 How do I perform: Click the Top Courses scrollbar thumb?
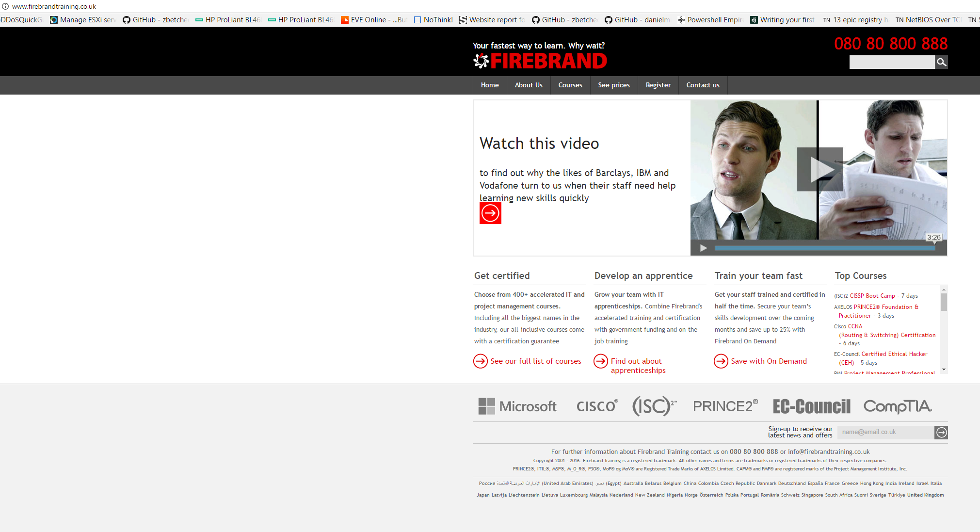944,302
